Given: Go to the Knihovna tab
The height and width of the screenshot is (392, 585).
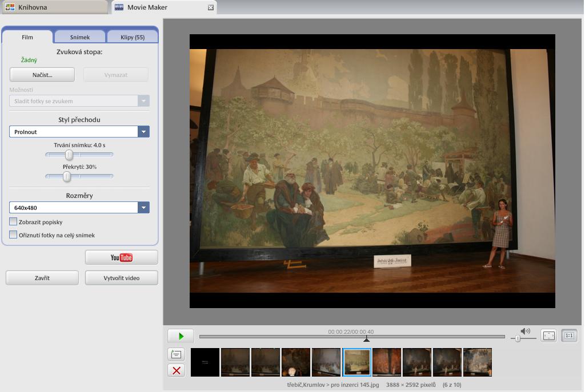Looking at the screenshot, I should coord(54,7).
